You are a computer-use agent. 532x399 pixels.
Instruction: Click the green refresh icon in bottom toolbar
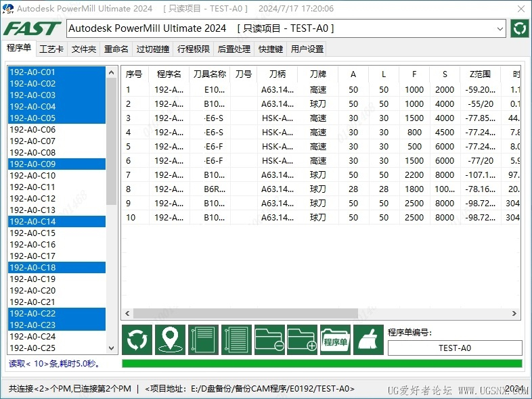coord(137,340)
